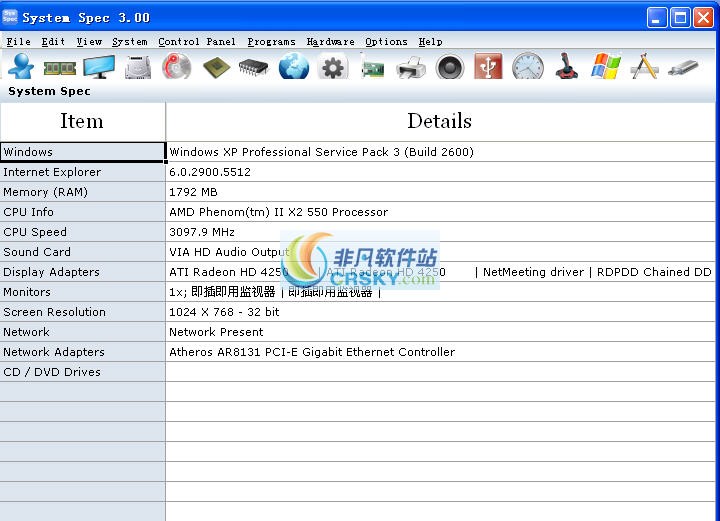Screen dimensions: 720x521
Task: Open the speaker sound icon
Action: click(450, 67)
